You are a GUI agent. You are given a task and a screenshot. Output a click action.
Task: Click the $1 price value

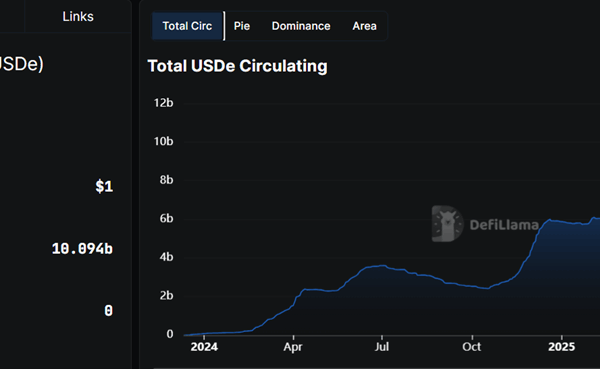pos(104,186)
